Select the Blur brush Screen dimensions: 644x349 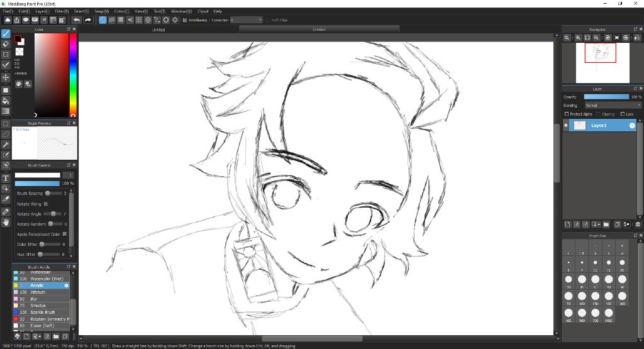41,299
